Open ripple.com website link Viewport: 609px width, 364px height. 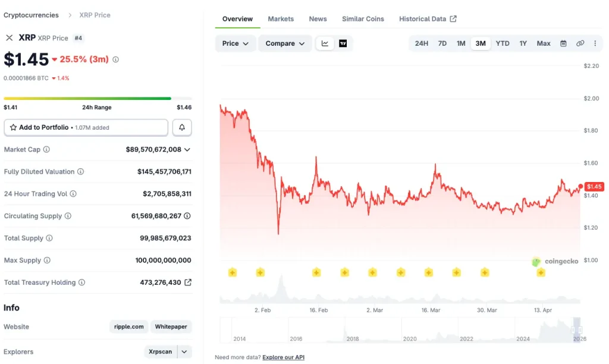(128, 327)
